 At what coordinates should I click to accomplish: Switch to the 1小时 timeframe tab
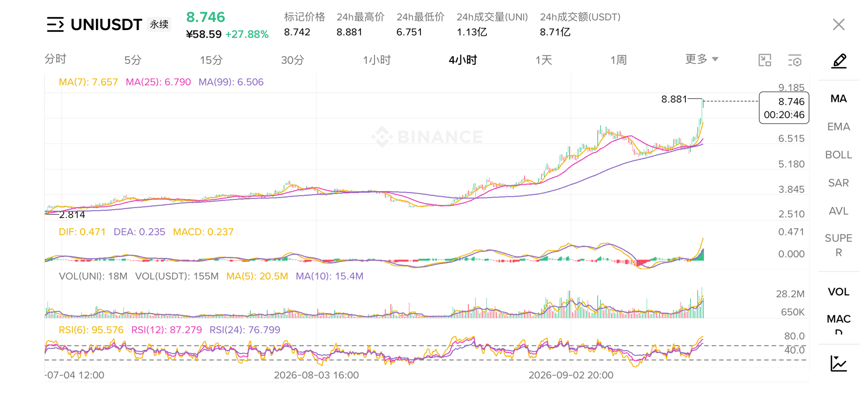coord(377,60)
